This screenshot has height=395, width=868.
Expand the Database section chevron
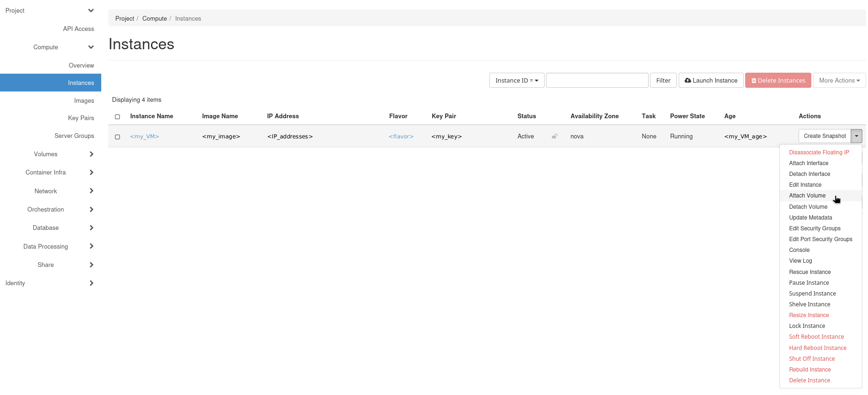click(91, 228)
